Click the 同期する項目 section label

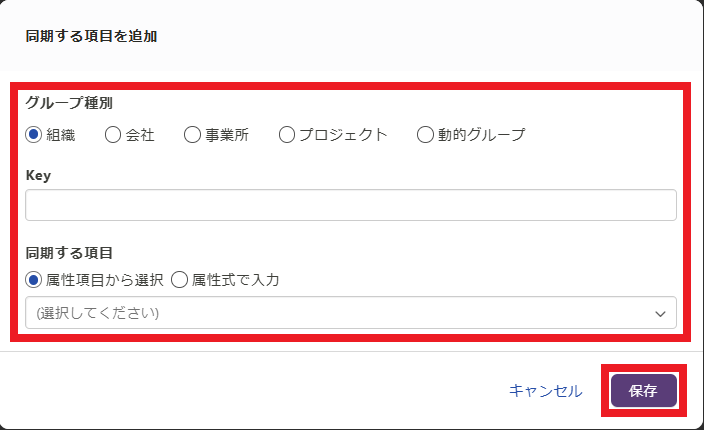(68, 253)
